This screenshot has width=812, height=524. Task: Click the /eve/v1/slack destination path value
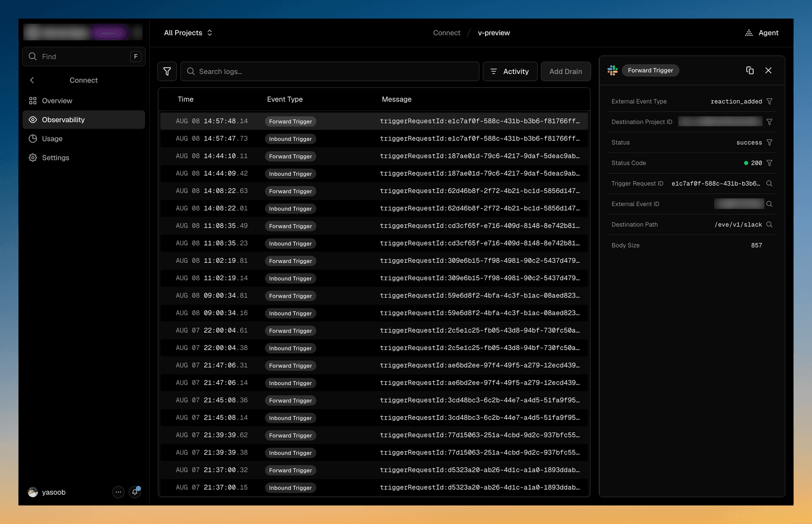[x=738, y=224]
